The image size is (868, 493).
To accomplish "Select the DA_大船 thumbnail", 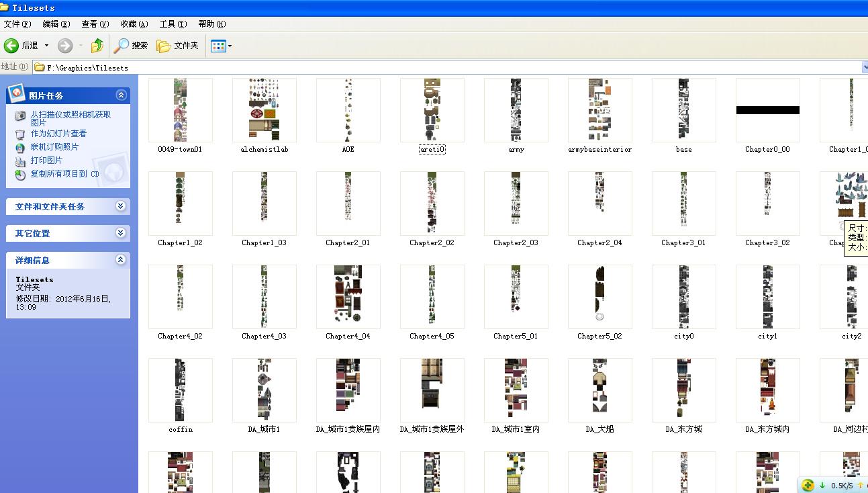I will [600, 390].
